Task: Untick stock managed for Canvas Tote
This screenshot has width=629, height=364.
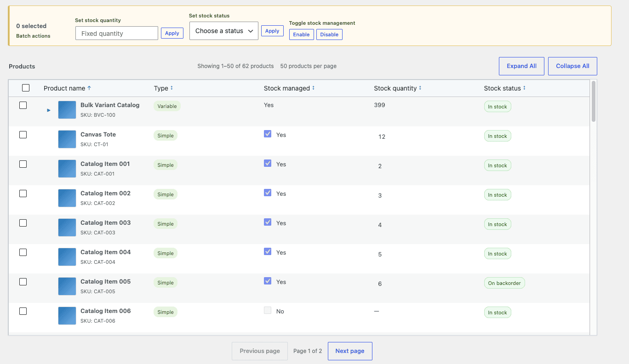Action: point(268,134)
